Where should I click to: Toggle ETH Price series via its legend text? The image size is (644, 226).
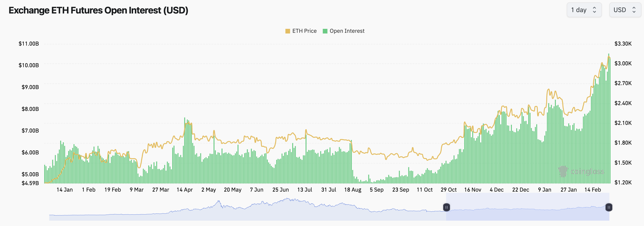tap(304, 31)
